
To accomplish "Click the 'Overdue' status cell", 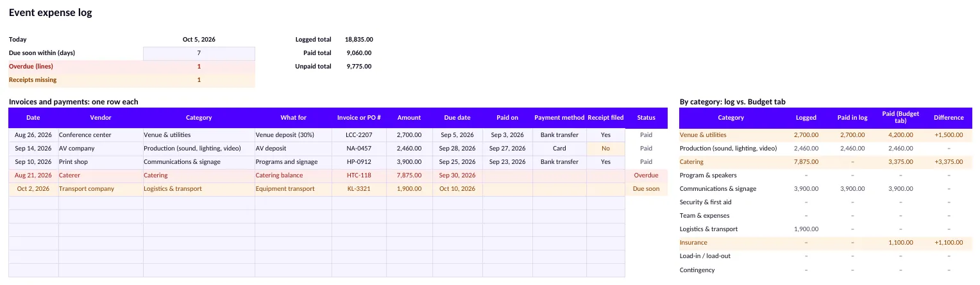I will 646,175.
